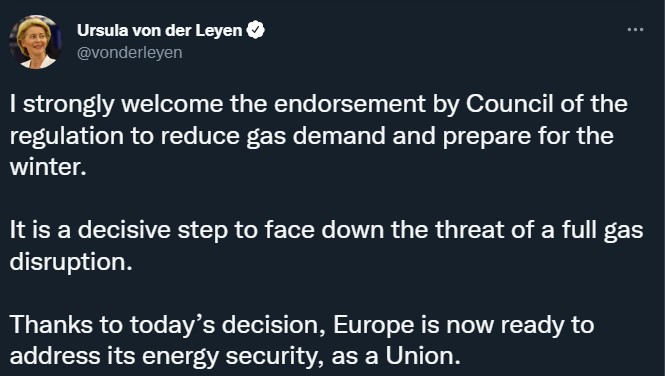Click the display name Ursula von der Leyen

coord(159,30)
